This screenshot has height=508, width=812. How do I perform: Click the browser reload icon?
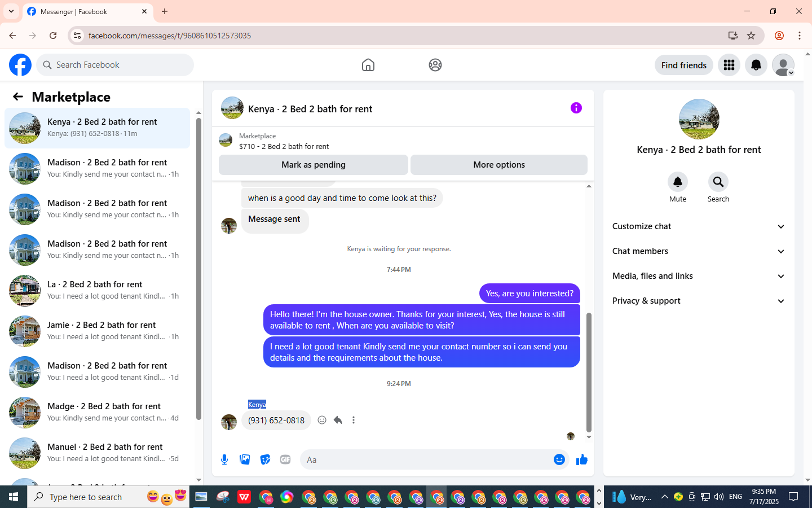point(53,36)
